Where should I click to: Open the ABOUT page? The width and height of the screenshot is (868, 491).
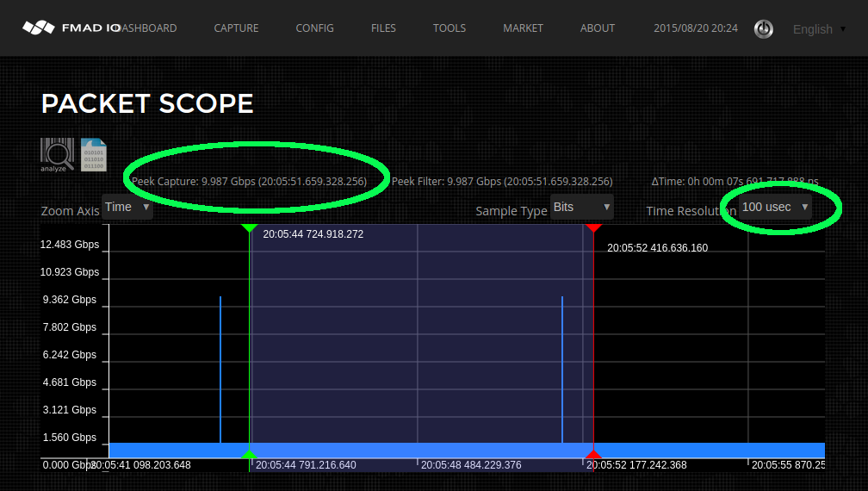pos(597,28)
